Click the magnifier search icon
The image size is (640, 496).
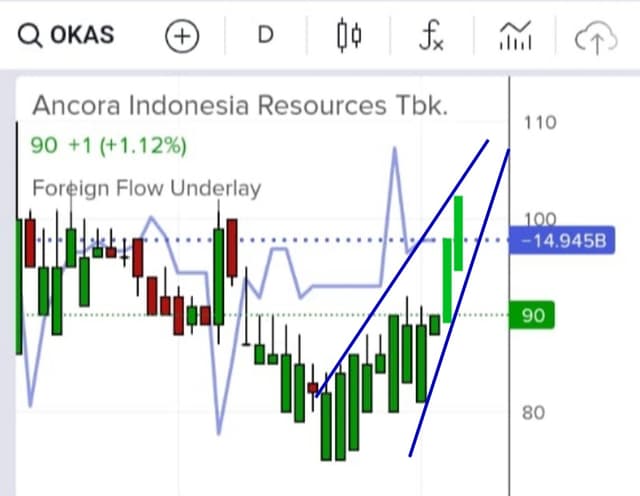click(30, 37)
